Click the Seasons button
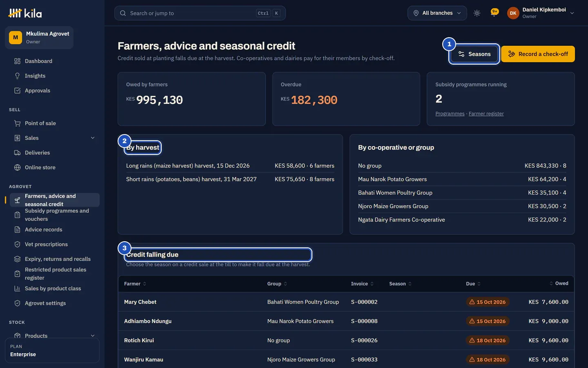 474,54
